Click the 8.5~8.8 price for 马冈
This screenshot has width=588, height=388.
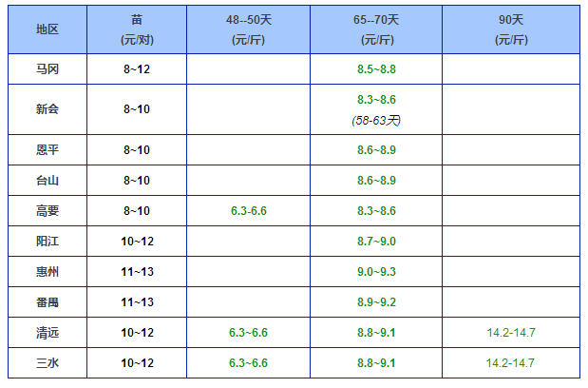coord(376,69)
